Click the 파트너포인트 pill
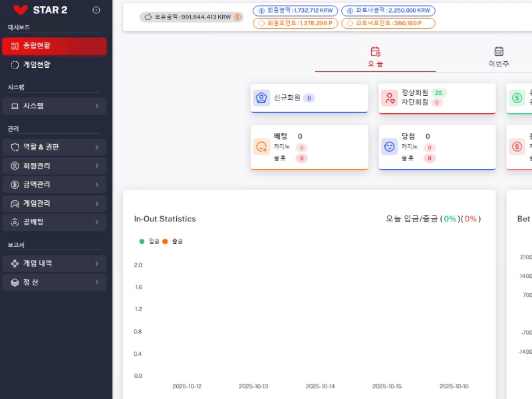 388,23
